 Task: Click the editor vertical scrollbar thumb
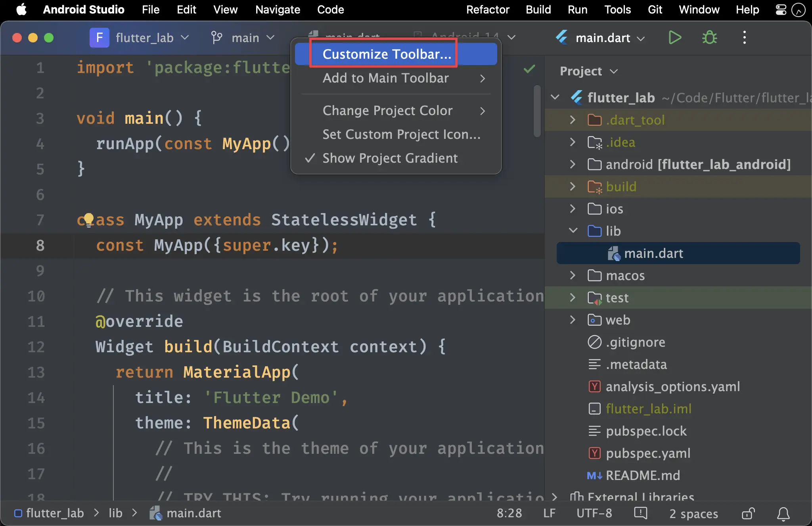[537, 111]
